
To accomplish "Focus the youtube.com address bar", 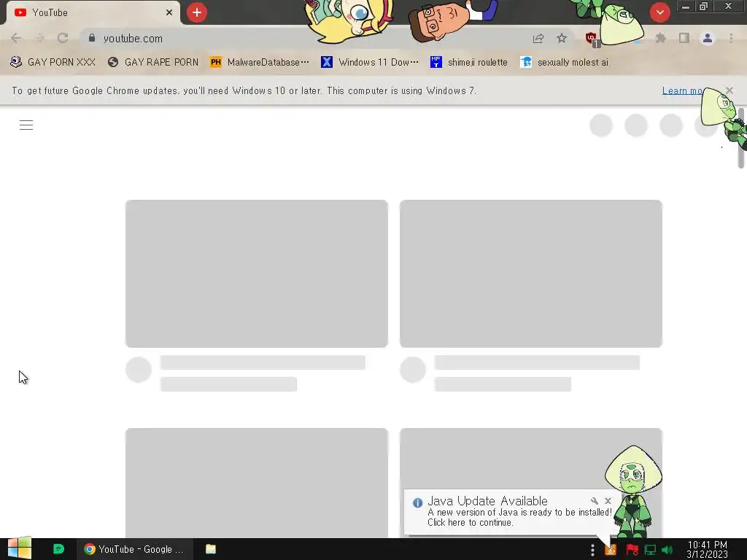I will click(x=305, y=38).
